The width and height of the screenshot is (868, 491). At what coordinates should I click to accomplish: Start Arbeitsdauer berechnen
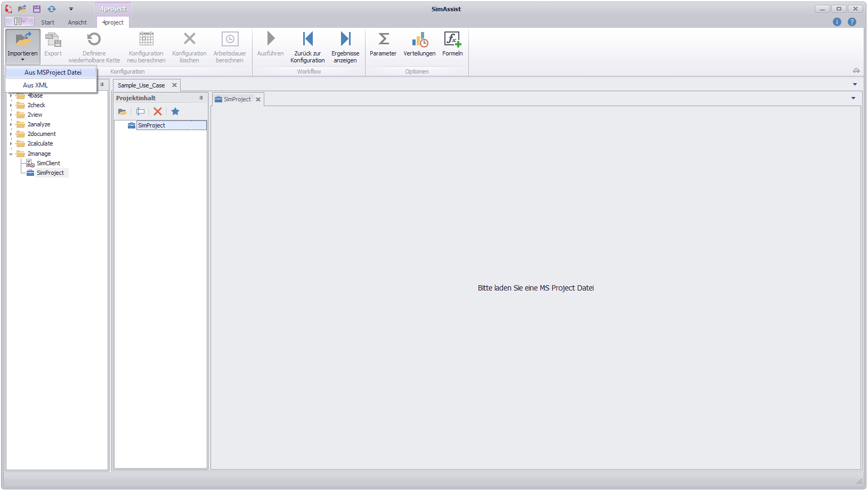[x=230, y=46]
